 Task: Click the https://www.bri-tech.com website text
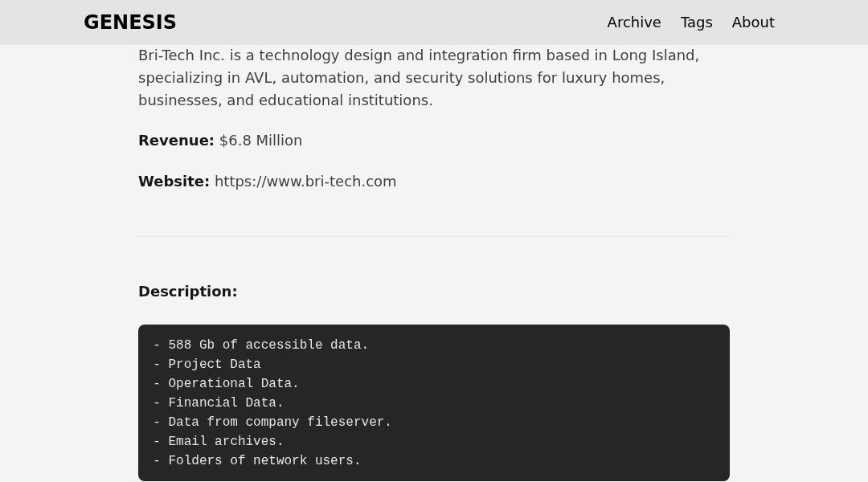[305, 182]
